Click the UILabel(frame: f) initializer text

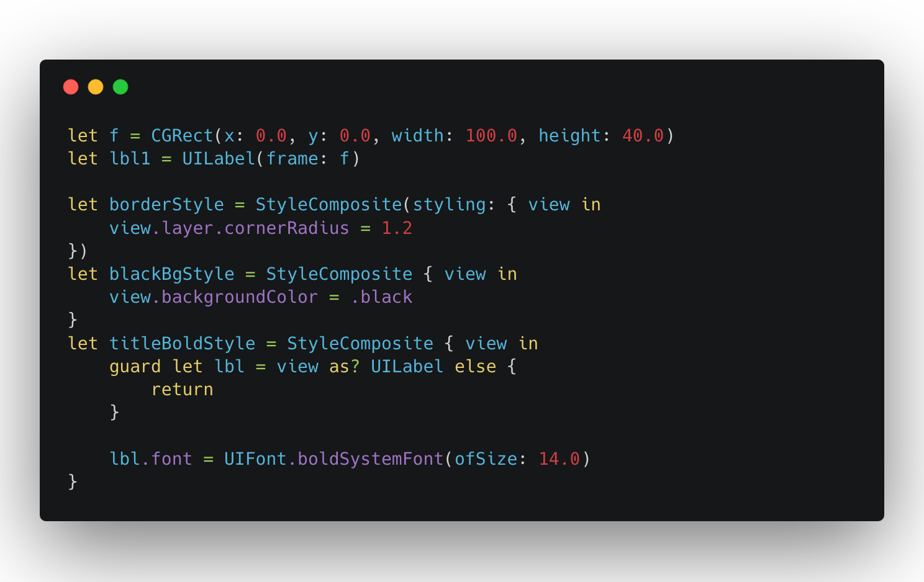click(271, 158)
